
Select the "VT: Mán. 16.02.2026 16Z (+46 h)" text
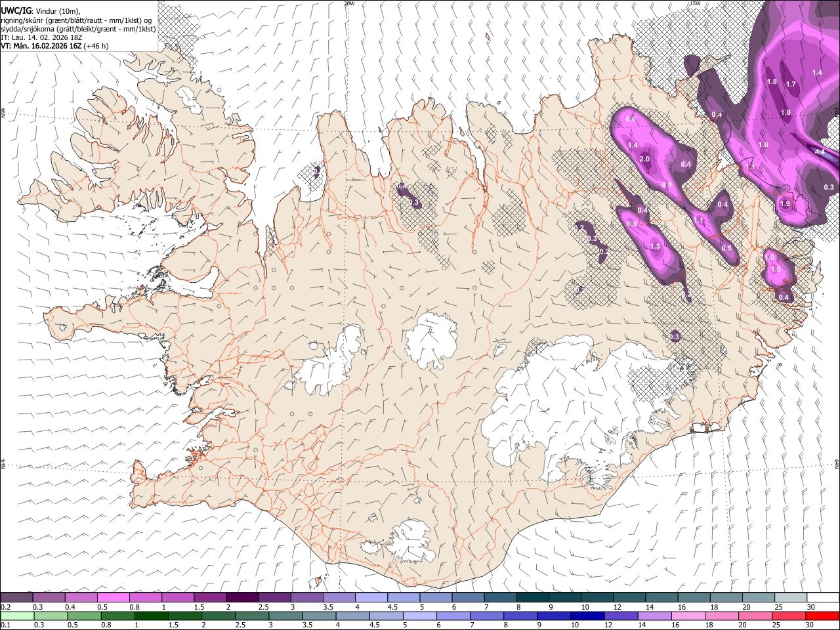click(55, 46)
